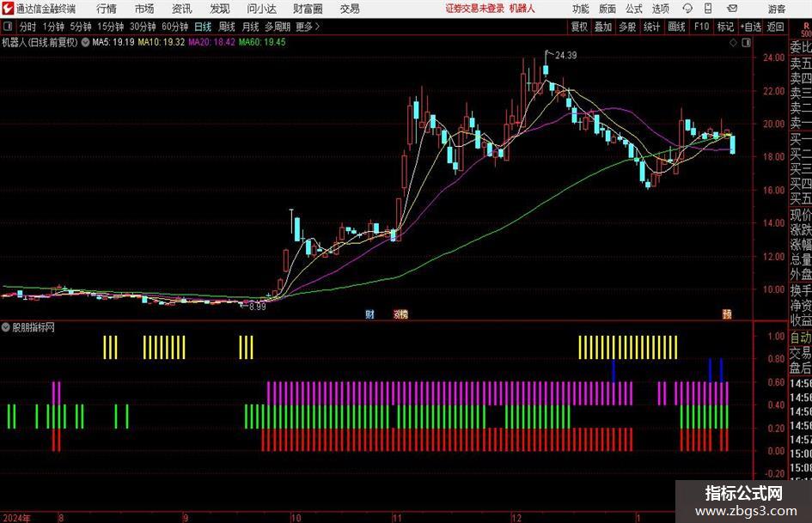This screenshot has width=812, height=523.
Task: Click MA10: 19.32 indicator value
Action: point(161,42)
